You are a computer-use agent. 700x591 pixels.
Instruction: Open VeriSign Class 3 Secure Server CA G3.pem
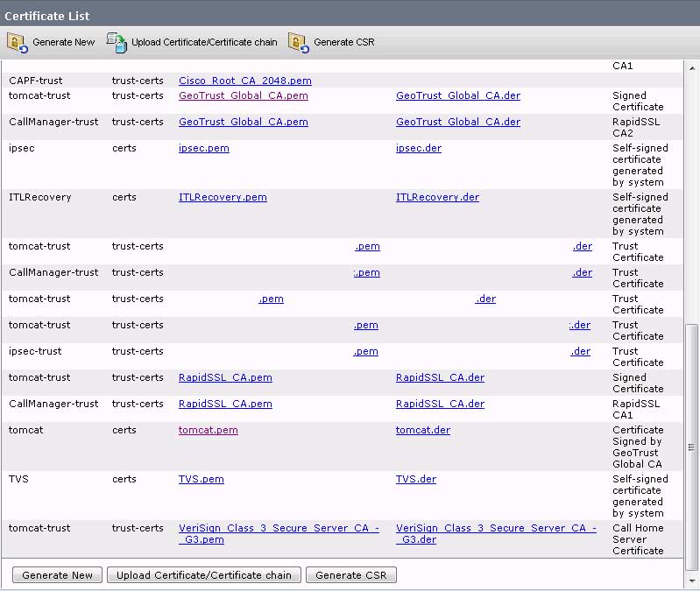[279, 533]
